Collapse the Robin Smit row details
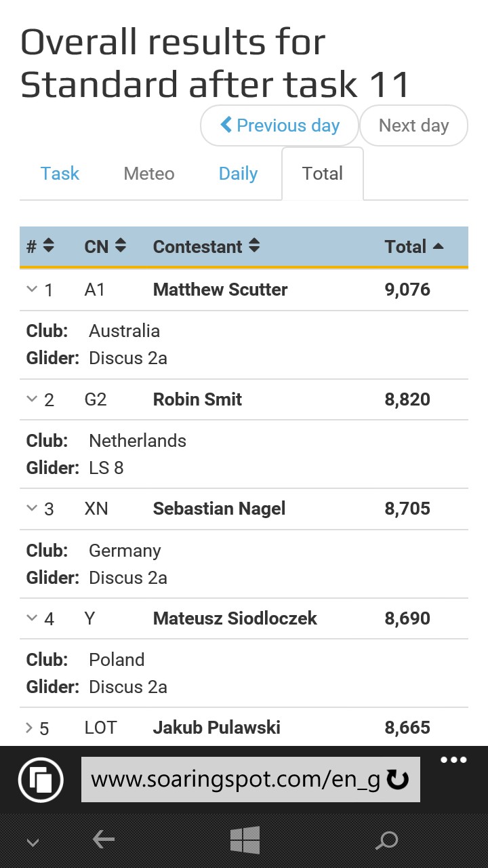The height and width of the screenshot is (868, 488). 31,399
